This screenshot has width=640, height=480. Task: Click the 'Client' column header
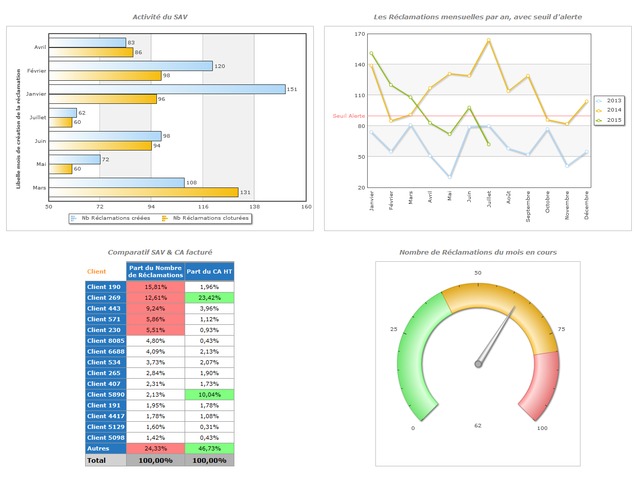coord(97,271)
